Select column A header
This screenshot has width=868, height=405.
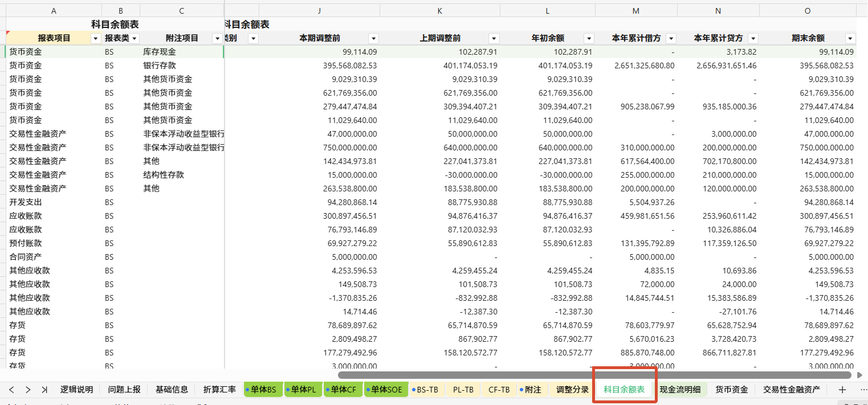click(x=54, y=11)
